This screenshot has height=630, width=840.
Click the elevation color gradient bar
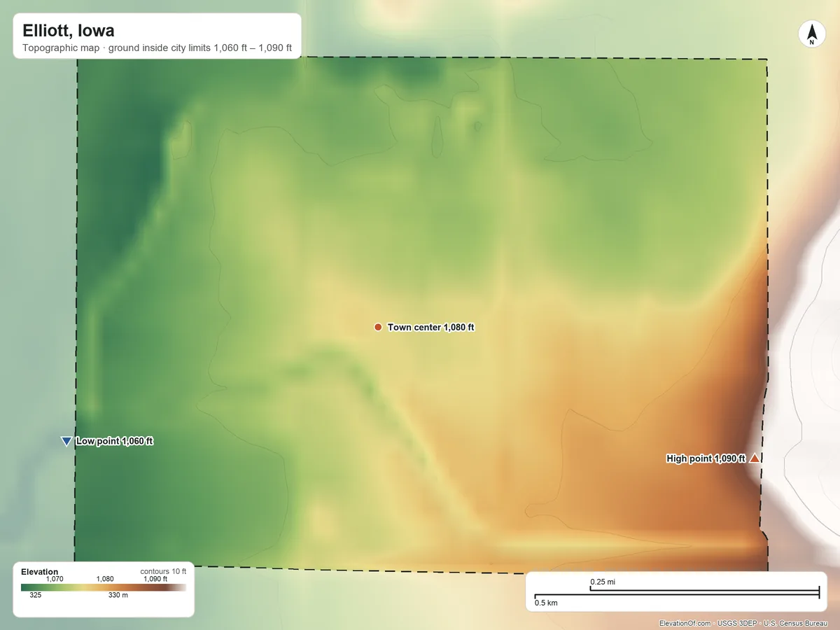(x=104, y=587)
